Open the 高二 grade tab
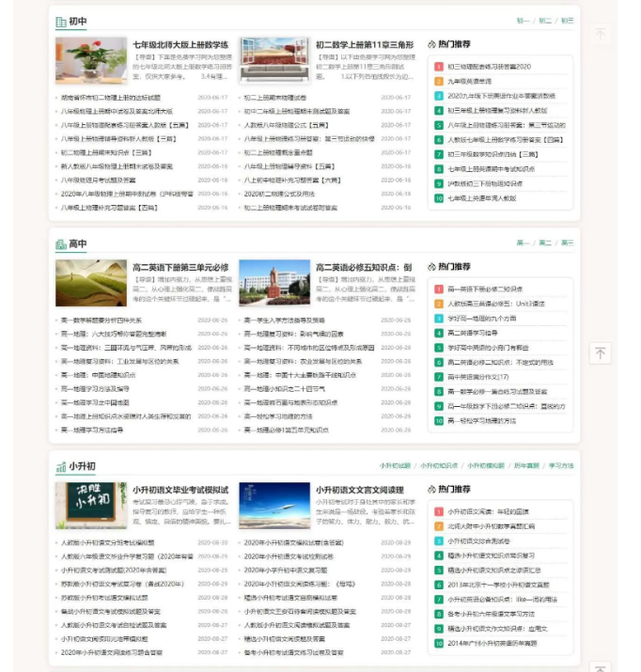This screenshot has width=641, height=672. click(x=545, y=243)
